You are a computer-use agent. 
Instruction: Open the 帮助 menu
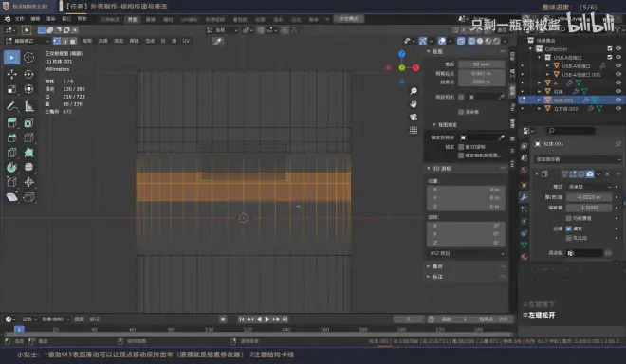(x=82, y=19)
